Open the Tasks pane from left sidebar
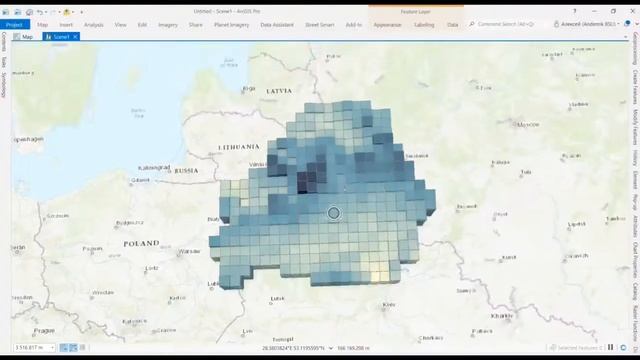Image resolution: width=640 pixels, height=360 pixels. click(x=4, y=62)
